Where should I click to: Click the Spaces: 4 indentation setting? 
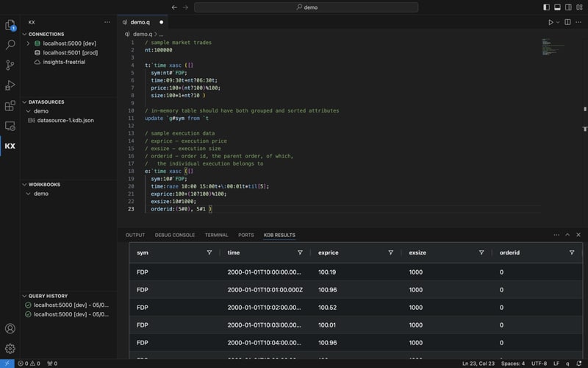(x=512, y=364)
